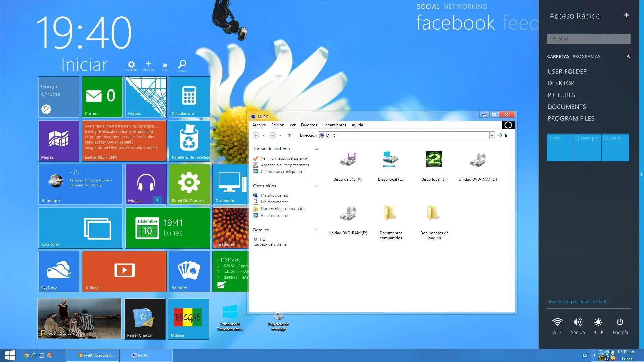Open Mas Configuraciones de la PC
Screen dimensions: 644x362
[579, 302]
